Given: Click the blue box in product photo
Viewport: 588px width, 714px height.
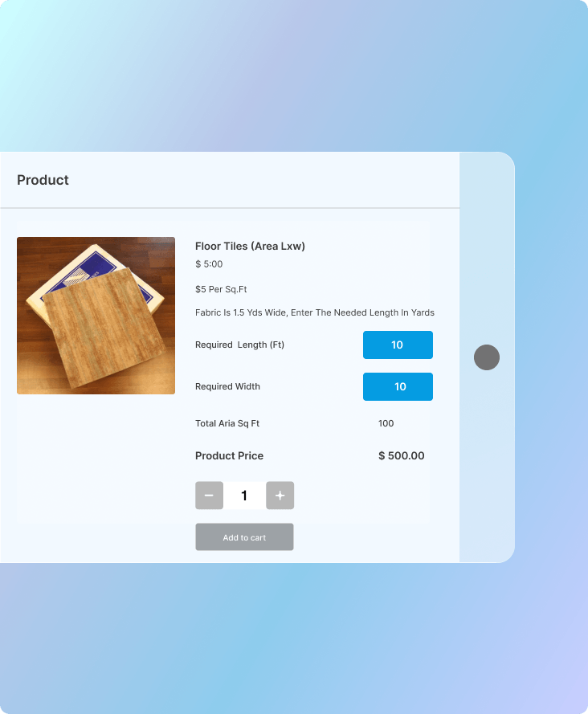Looking at the screenshot, I should pyautogui.click(x=98, y=269).
